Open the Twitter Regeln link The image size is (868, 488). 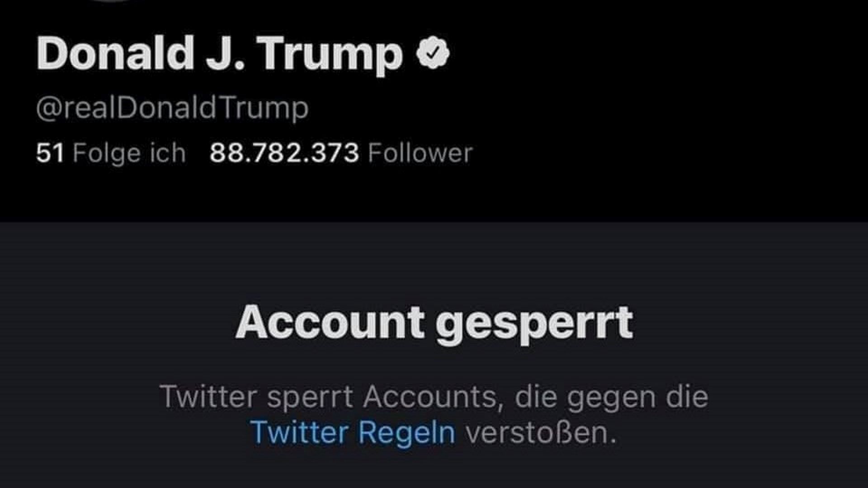[x=353, y=432]
